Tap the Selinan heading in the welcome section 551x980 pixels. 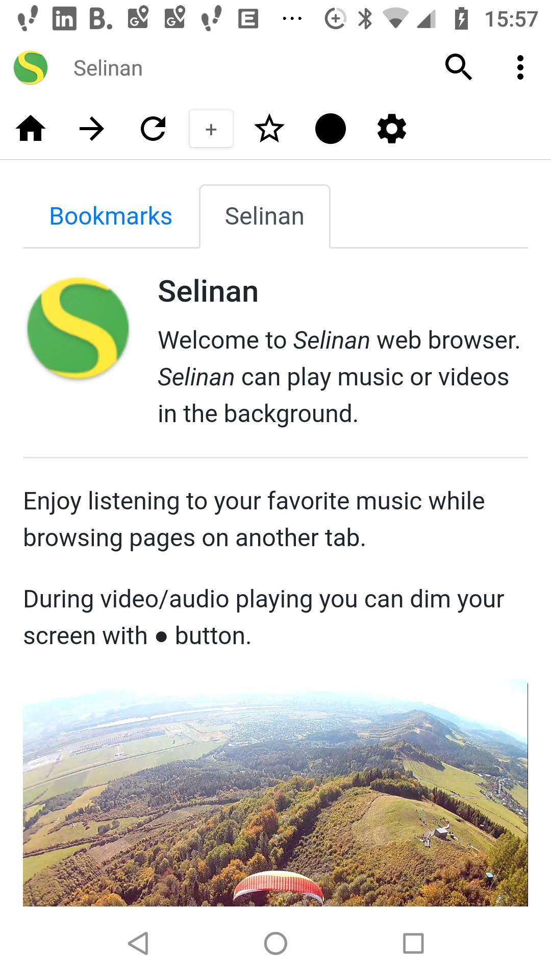(x=208, y=291)
